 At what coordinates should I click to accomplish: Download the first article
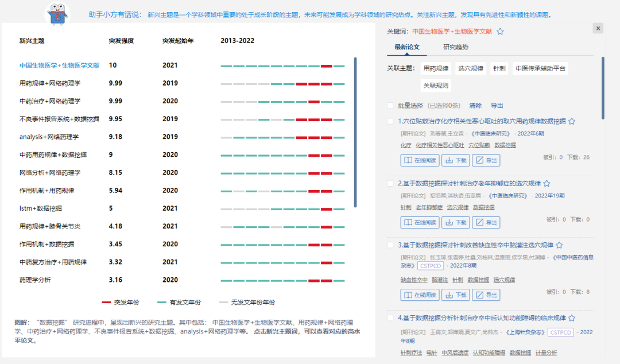(x=455, y=161)
